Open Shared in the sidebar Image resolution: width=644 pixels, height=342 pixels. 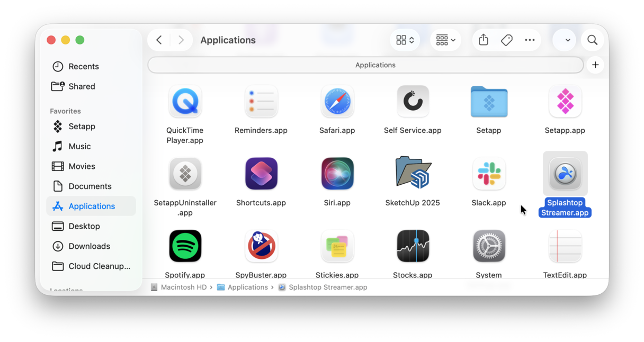(x=91, y=86)
